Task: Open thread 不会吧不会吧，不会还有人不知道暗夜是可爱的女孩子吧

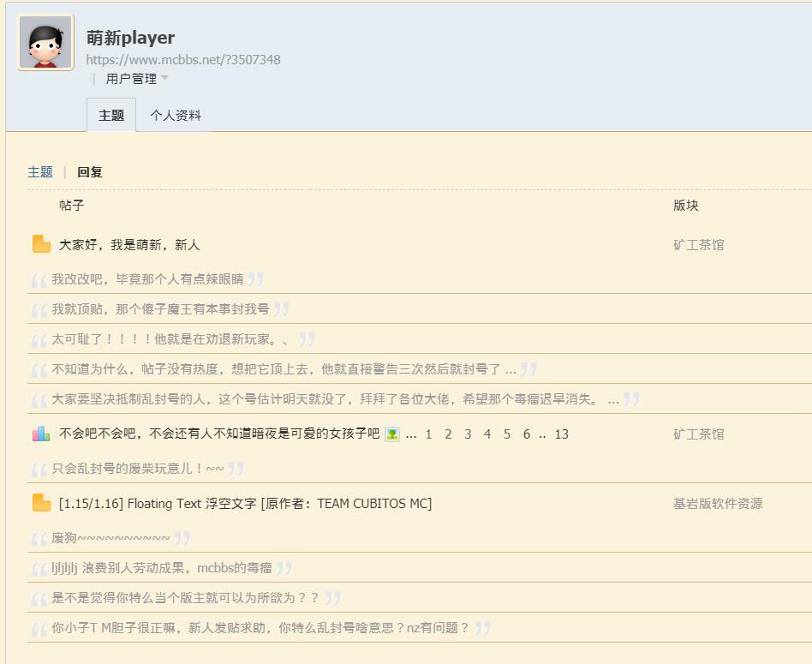Action: point(219,434)
